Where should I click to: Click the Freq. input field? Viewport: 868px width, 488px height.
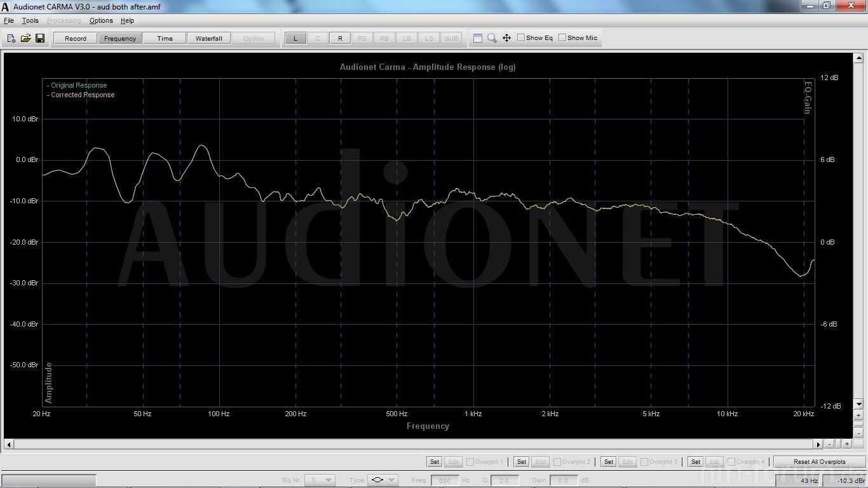point(445,480)
